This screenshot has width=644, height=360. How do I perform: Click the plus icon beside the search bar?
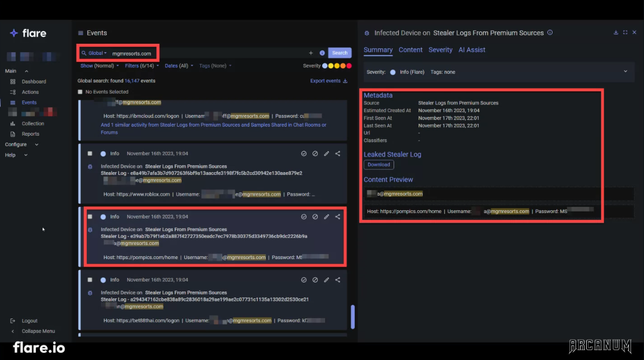pyautogui.click(x=311, y=53)
